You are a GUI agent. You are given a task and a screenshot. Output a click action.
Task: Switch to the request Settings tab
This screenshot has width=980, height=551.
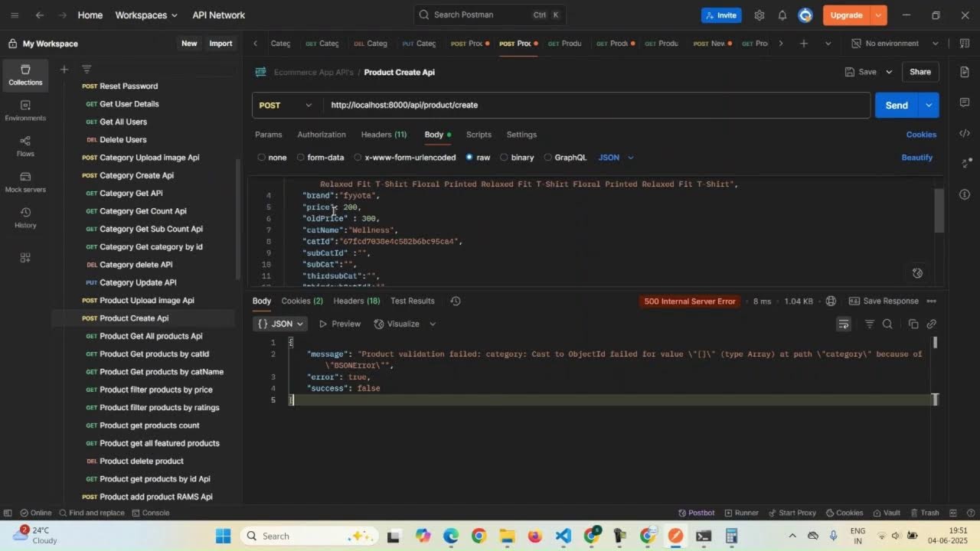pyautogui.click(x=521, y=135)
